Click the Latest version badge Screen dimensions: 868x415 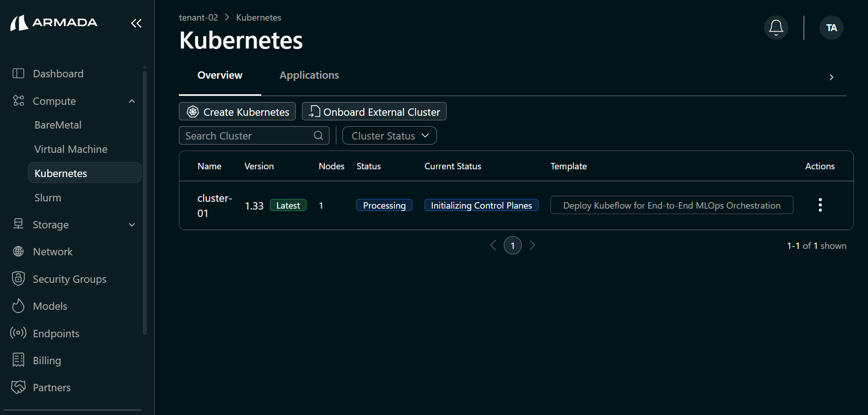point(288,205)
